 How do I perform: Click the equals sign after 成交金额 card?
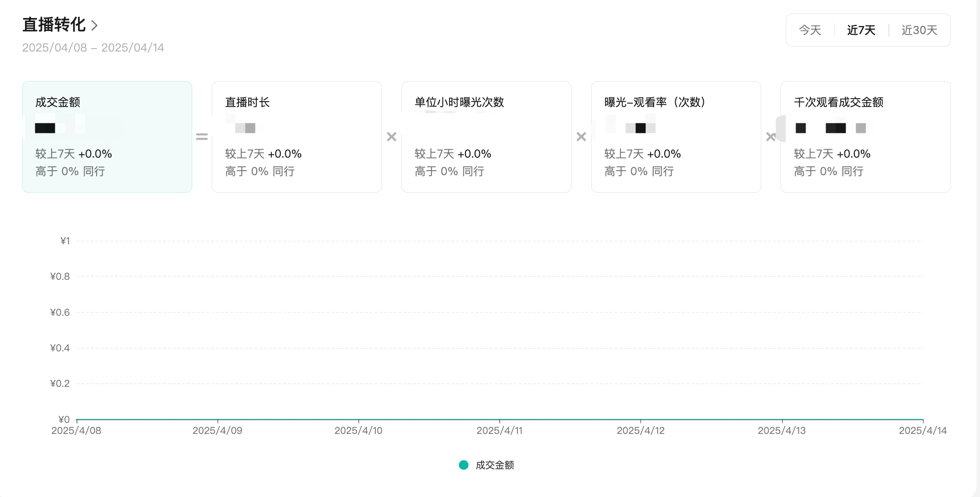point(202,137)
